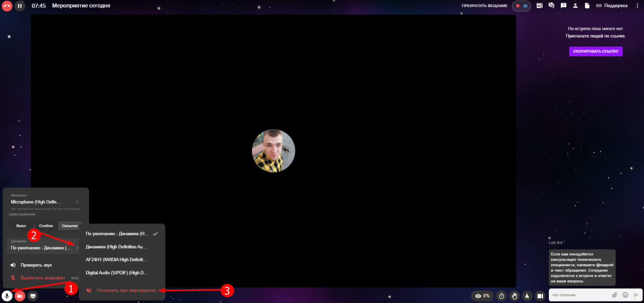Toggle the camera off button
Image resolution: width=644 pixels, height=303 pixels.
click(x=20, y=296)
